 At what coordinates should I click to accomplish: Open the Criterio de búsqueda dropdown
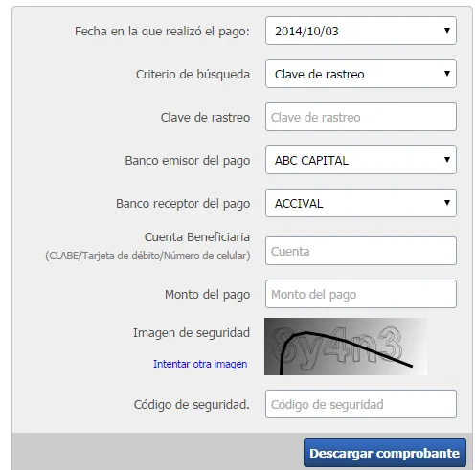[x=361, y=74]
